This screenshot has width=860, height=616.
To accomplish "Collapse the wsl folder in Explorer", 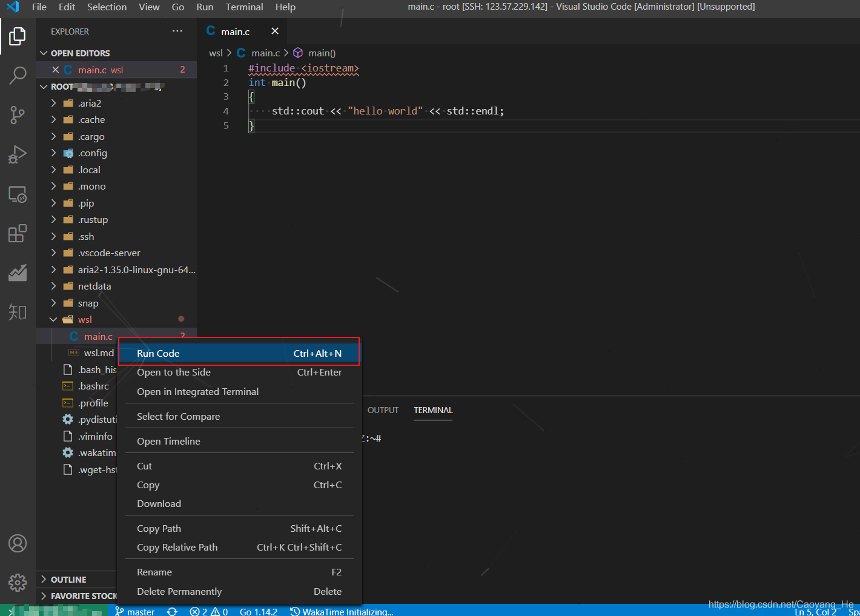I will click(x=55, y=319).
